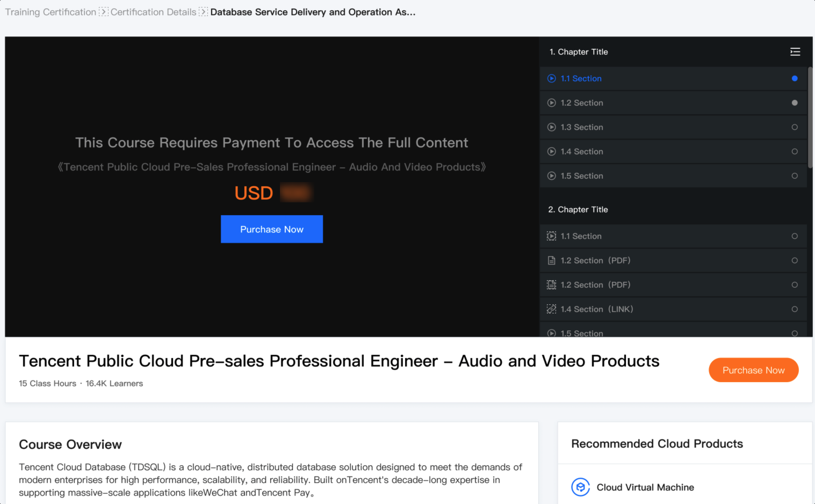Click the chevron after Certification Details in breadcrumb
The height and width of the screenshot is (504, 815).
coord(204,12)
